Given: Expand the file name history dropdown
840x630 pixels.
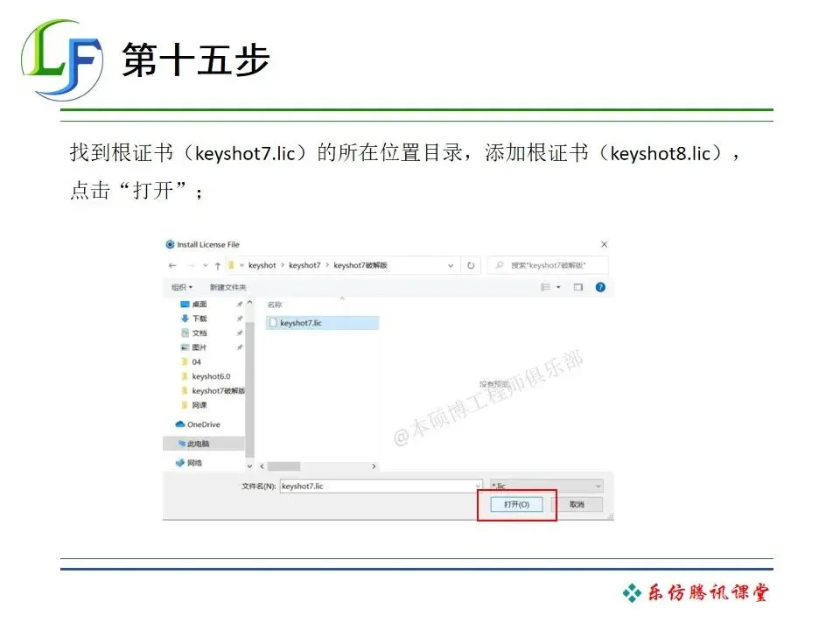Looking at the screenshot, I should point(478,486).
